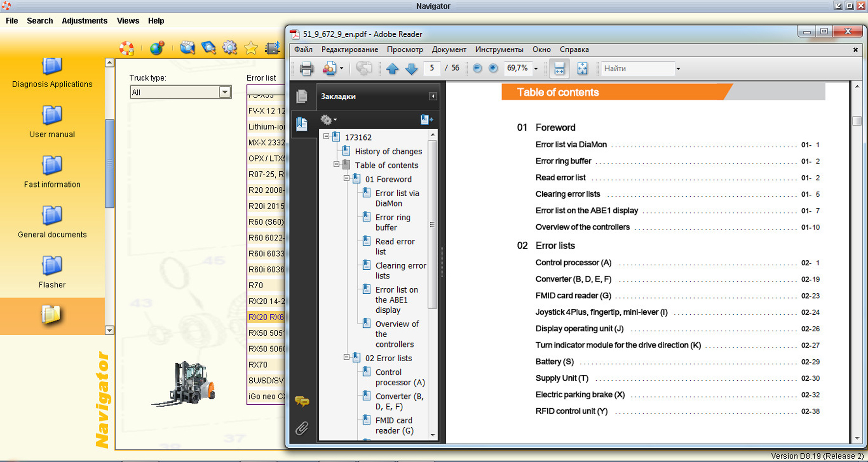The height and width of the screenshot is (462, 868).
Task: Collapse the bookmarks panel with arrow button
Action: tap(433, 96)
